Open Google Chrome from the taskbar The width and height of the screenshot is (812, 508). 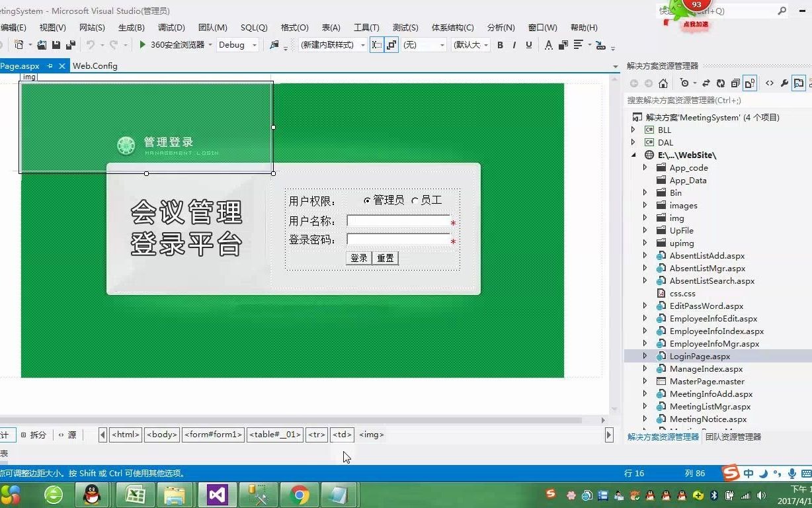(x=299, y=493)
